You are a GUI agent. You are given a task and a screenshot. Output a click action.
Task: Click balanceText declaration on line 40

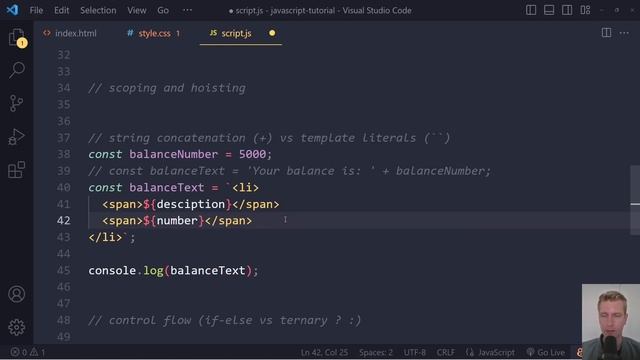(x=167, y=188)
